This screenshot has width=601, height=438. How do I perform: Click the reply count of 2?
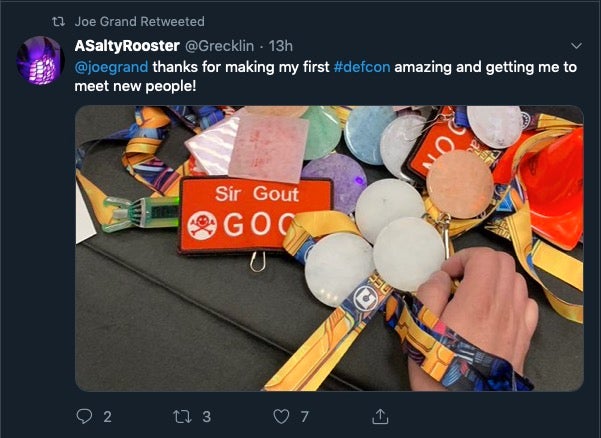click(106, 416)
